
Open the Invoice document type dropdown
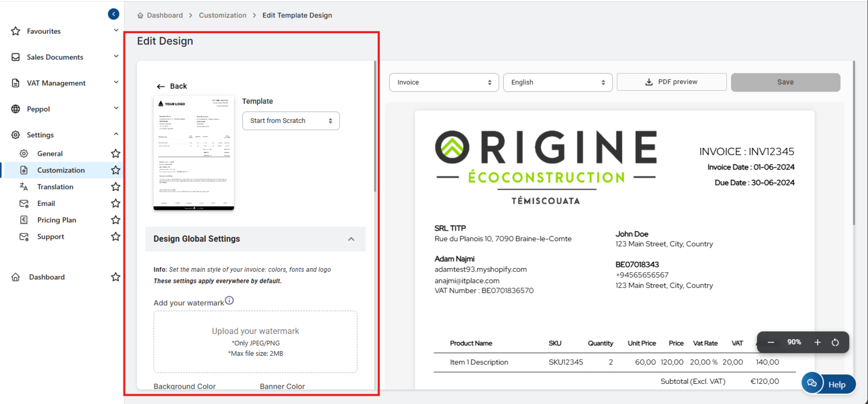click(x=444, y=82)
